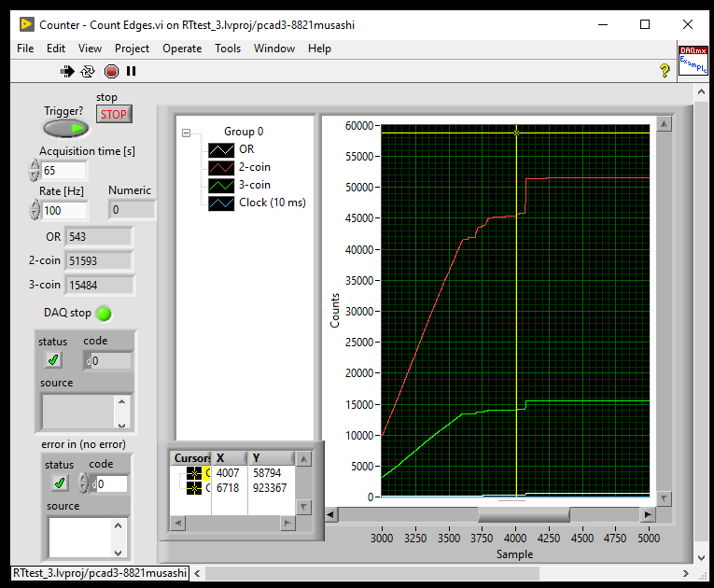Click the Rate [Hz] input field
This screenshot has height=588, width=714.
pyautogui.click(x=63, y=210)
